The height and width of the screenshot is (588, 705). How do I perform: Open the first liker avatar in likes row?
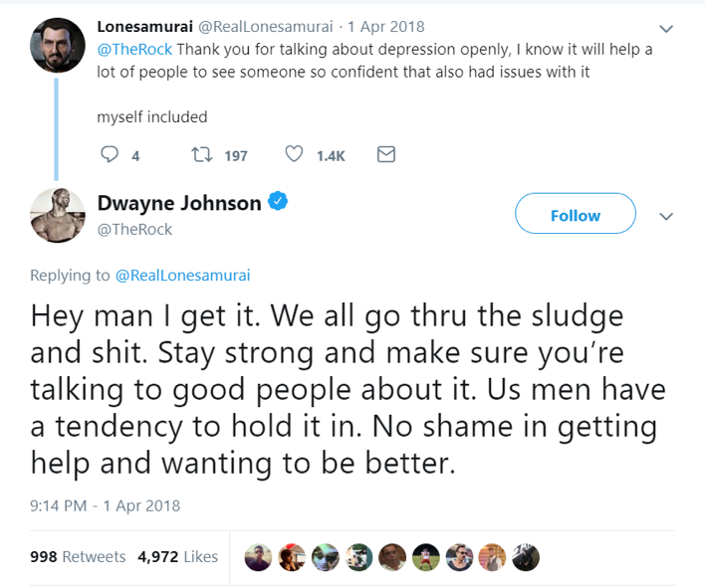click(258, 557)
